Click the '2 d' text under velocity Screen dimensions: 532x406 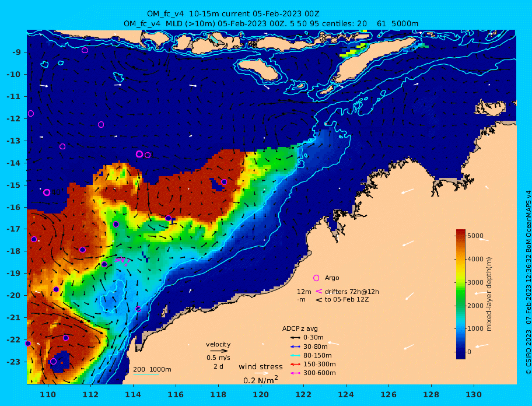(x=218, y=367)
